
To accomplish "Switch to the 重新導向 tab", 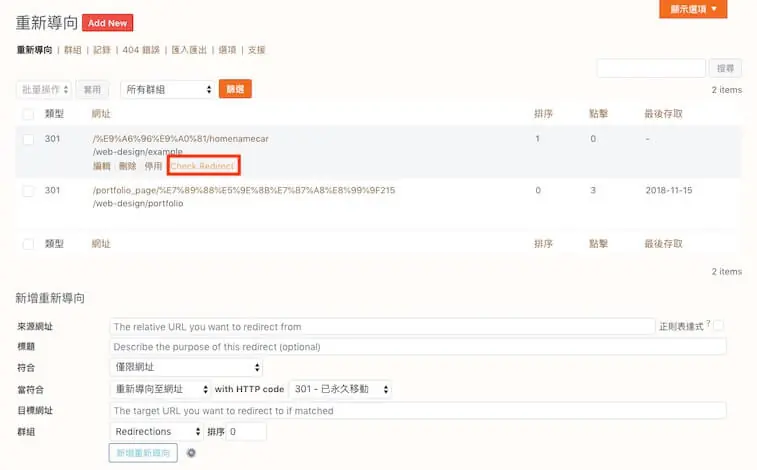I will click(34, 50).
